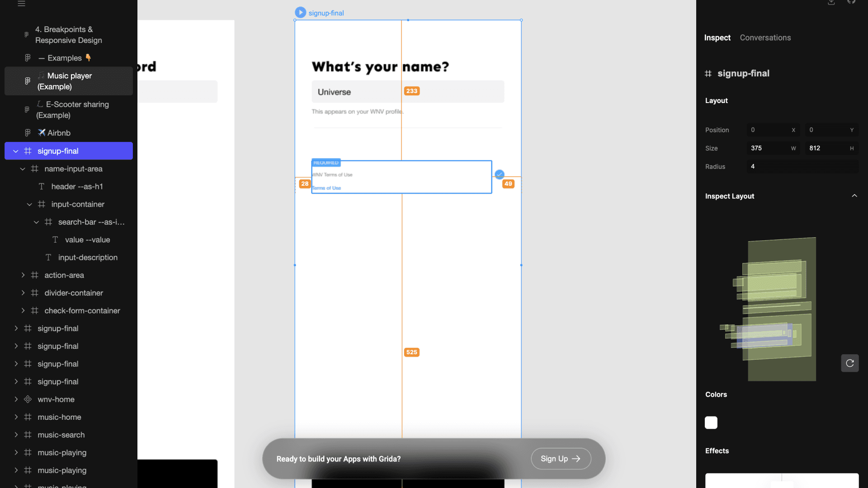Expand the check-form-container layer

(x=23, y=311)
